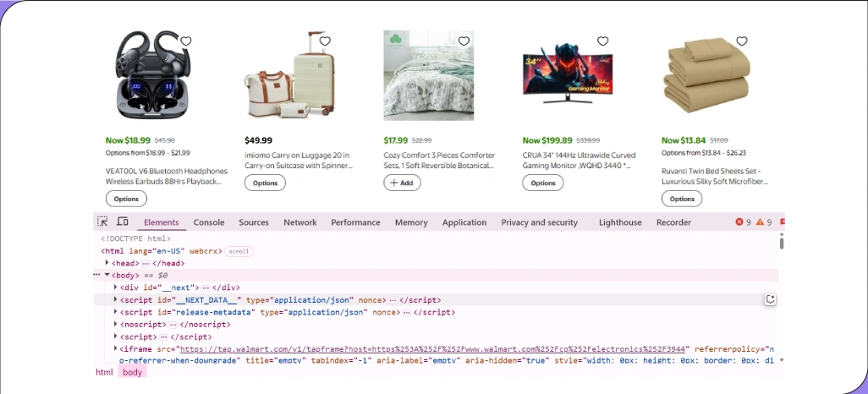868x394 pixels.
Task: Add Cozy Comfort comforter to cart
Action: click(x=402, y=183)
